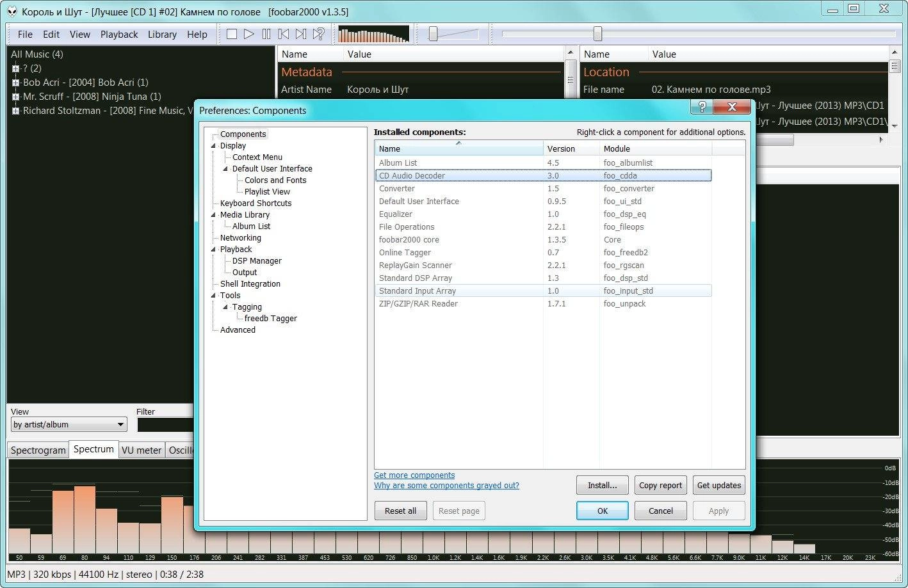Open the Library menu
The image size is (908, 588).
tap(162, 35)
